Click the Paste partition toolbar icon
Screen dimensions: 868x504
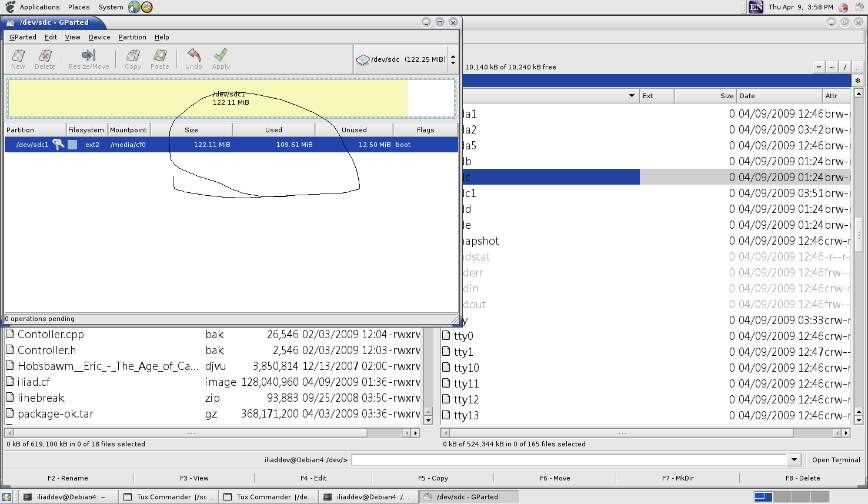click(x=159, y=55)
